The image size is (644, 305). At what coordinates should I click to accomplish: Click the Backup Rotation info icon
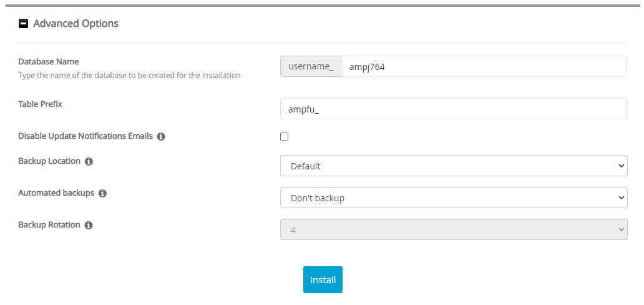coord(89,225)
